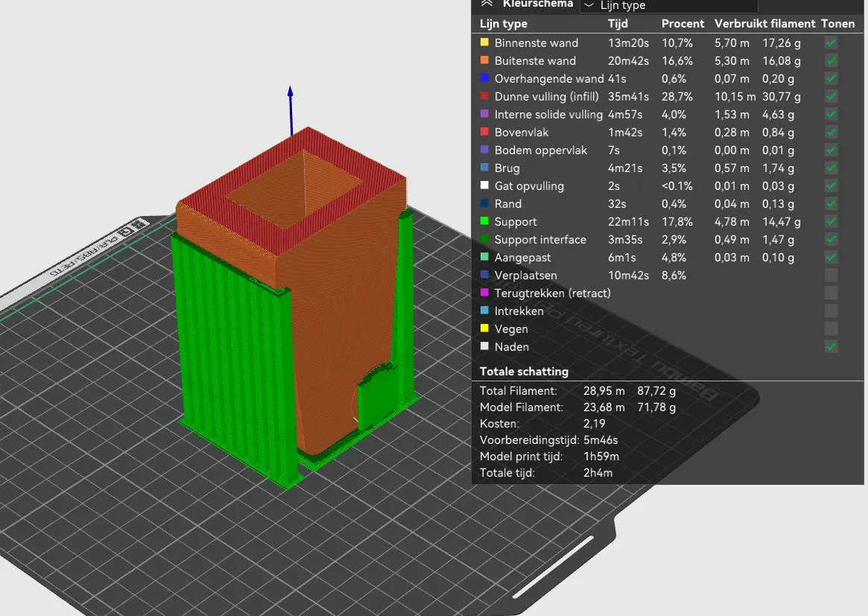Enable Terugtrekken (retract) display
868x616 pixels.
(x=830, y=293)
